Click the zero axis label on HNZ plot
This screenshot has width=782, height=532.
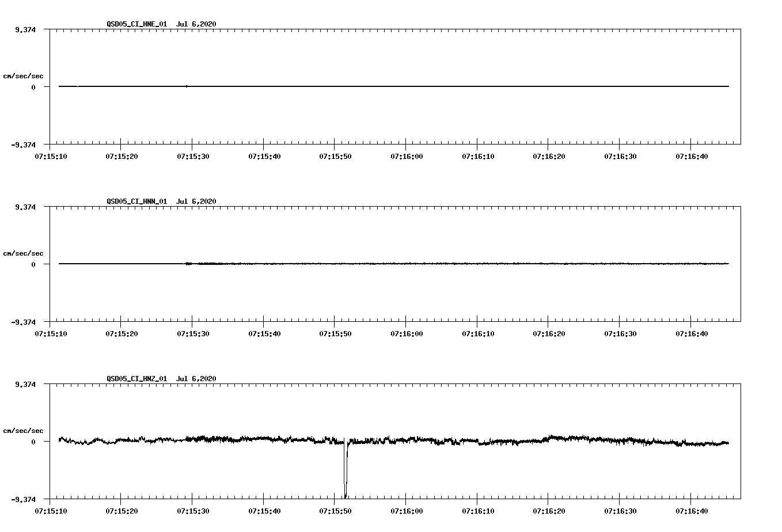tap(33, 442)
